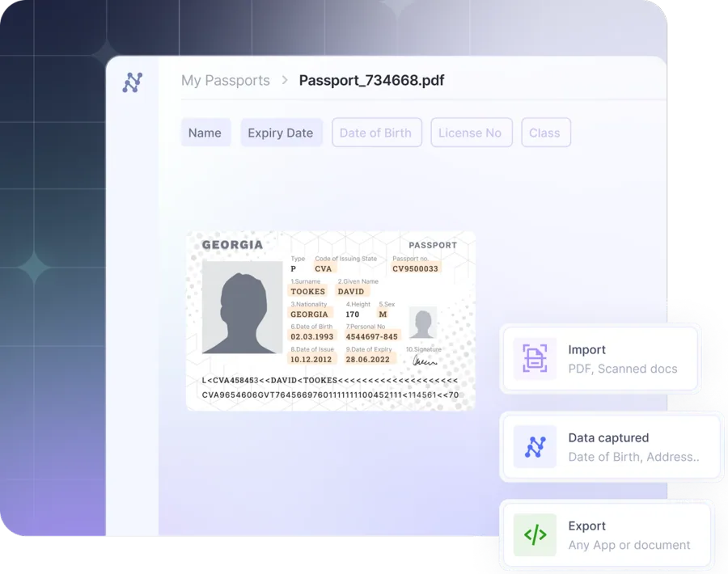Click the Any App or document subtitle
The image size is (728, 574).
click(x=629, y=545)
